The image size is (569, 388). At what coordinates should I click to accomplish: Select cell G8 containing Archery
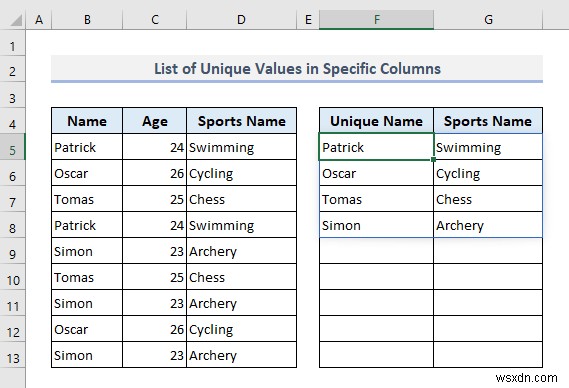pyautogui.click(x=488, y=225)
